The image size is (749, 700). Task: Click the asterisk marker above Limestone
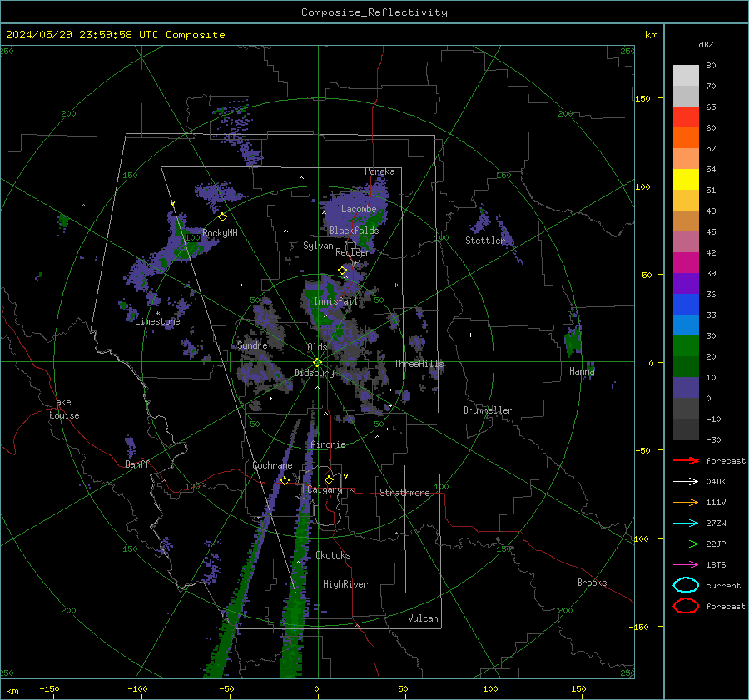(x=157, y=314)
